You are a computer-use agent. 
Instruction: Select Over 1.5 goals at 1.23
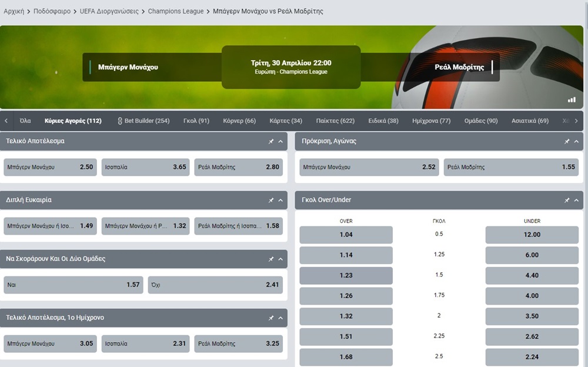tap(346, 275)
